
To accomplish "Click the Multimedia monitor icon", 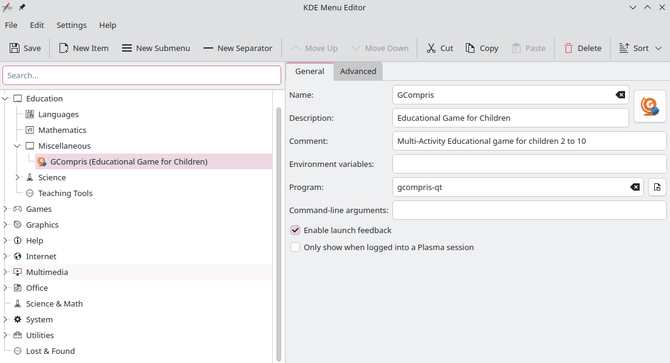I will click(x=18, y=272).
